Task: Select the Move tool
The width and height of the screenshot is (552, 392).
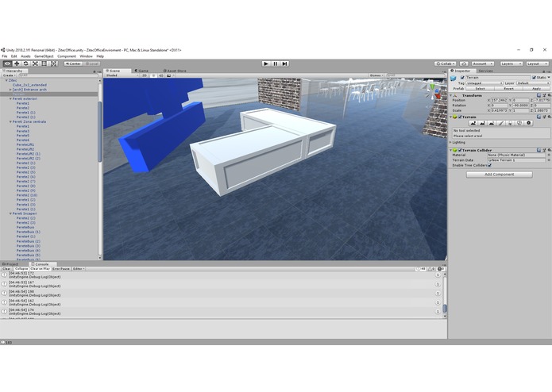Action: pos(17,63)
